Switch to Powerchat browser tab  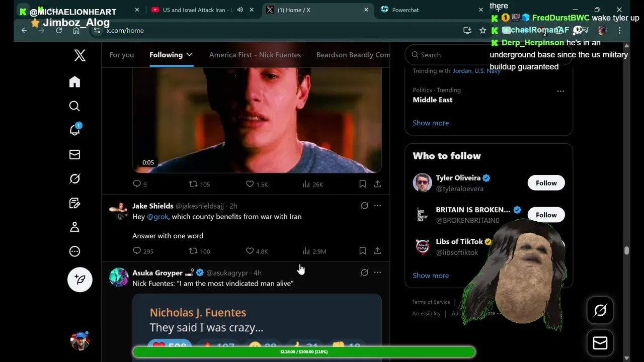405,10
